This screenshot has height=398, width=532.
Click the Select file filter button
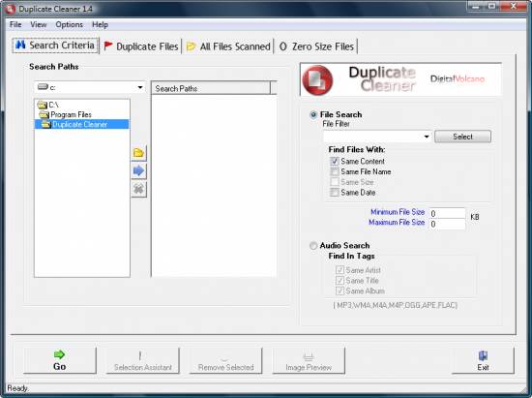click(462, 137)
